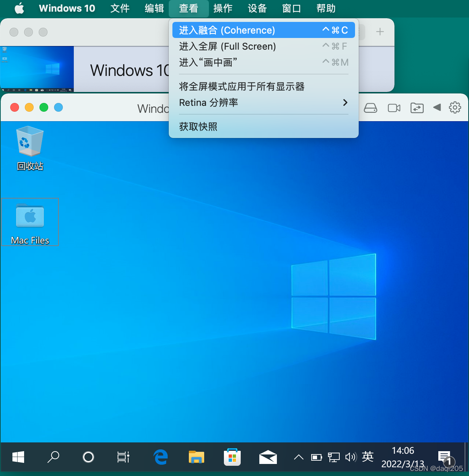Choose 进入“画中画” option
The width and height of the screenshot is (469, 476).
pyautogui.click(x=263, y=62)
